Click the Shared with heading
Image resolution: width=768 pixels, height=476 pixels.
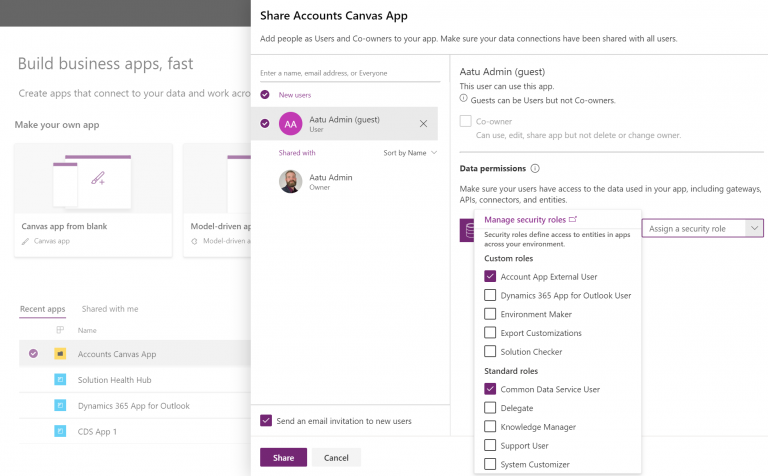click(297, 153)
